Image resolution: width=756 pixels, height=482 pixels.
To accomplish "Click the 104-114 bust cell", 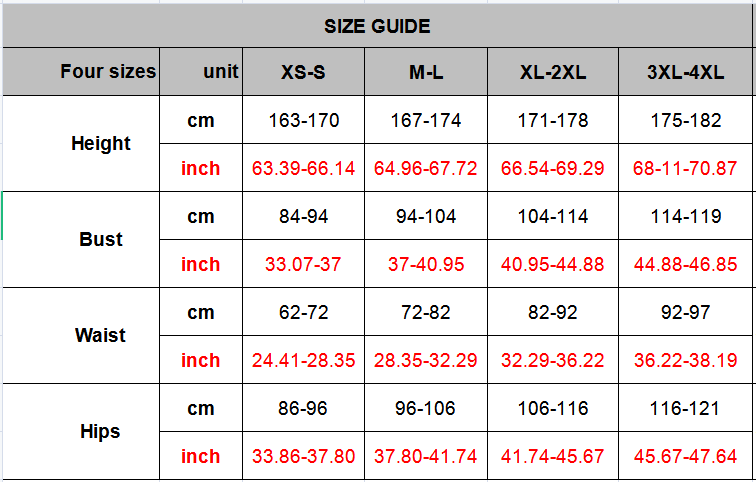I will tap(553, 217).
